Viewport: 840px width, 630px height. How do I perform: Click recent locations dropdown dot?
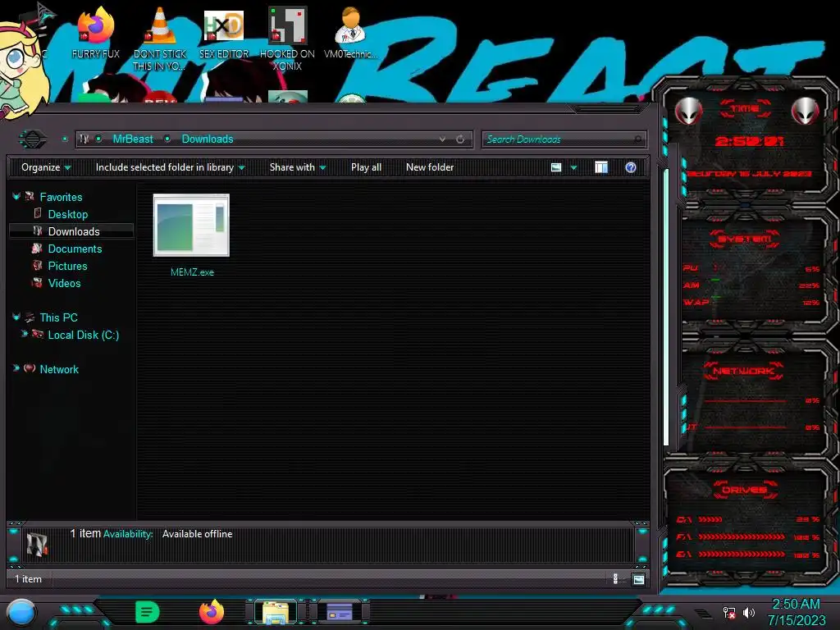point(65,139)
